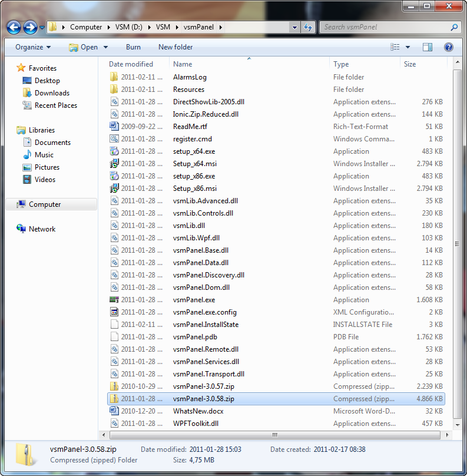Image resolution: width=467 pixels, height=476 pixels.
Task: Toggle the preview pane icon
Action: (428, 47)
